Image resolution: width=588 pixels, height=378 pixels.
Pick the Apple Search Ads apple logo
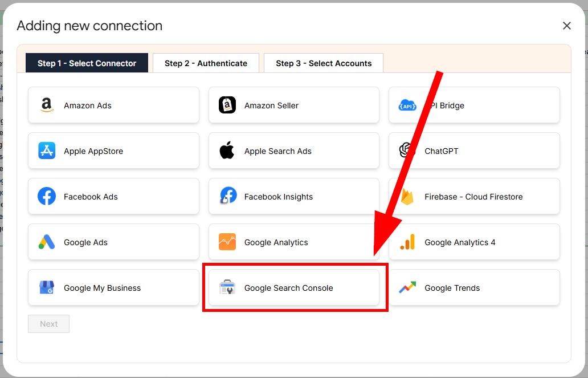[227, 151]
